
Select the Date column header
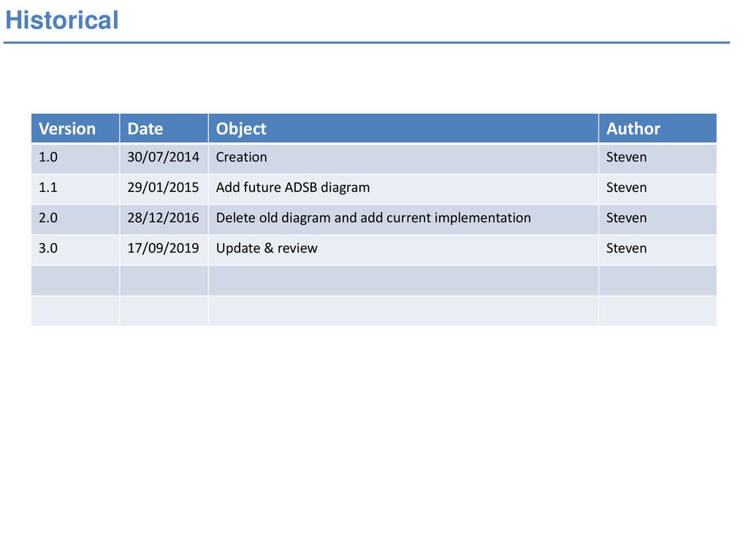(x=145, y=129)
